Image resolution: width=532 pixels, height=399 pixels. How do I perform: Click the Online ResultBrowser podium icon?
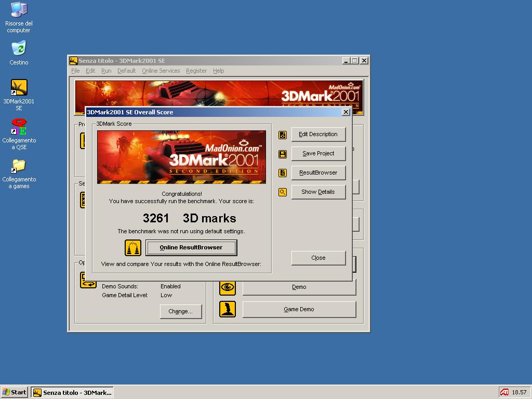[x=132, y=248]
